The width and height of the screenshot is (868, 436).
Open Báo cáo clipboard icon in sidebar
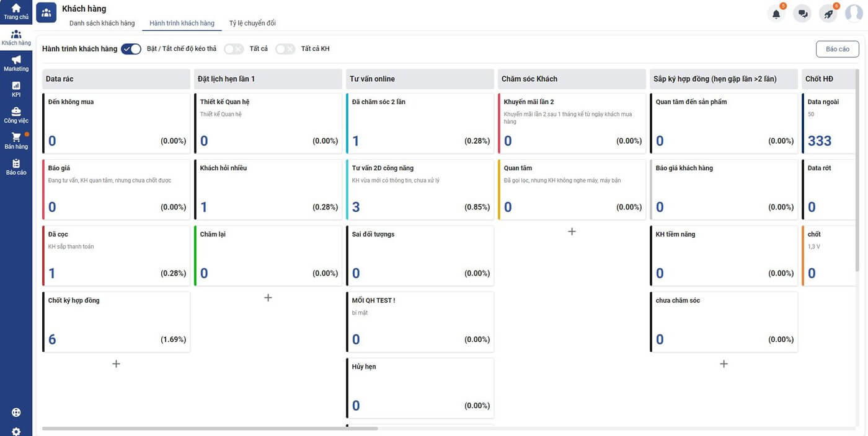pos(16,164)
